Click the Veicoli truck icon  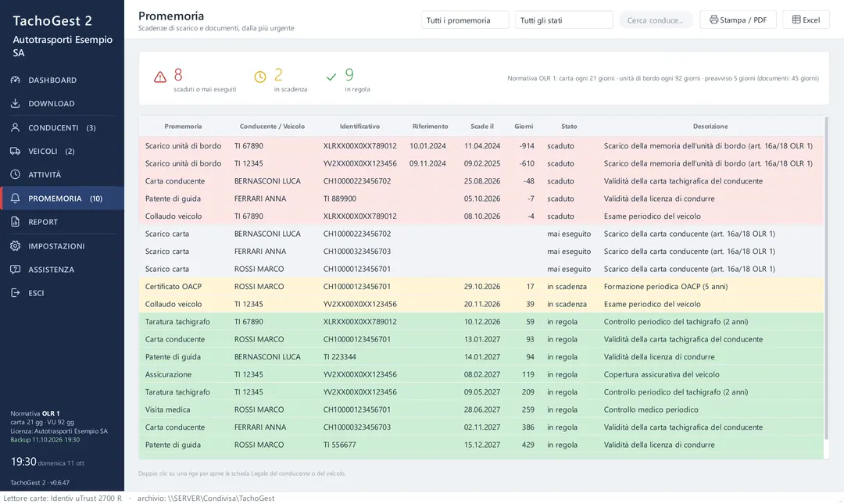[15, 152]
